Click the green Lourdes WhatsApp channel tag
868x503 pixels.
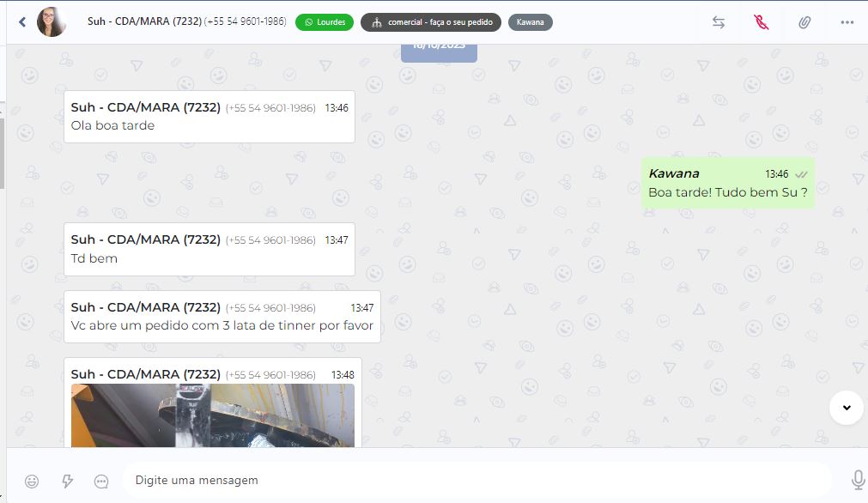click(325, 22)
